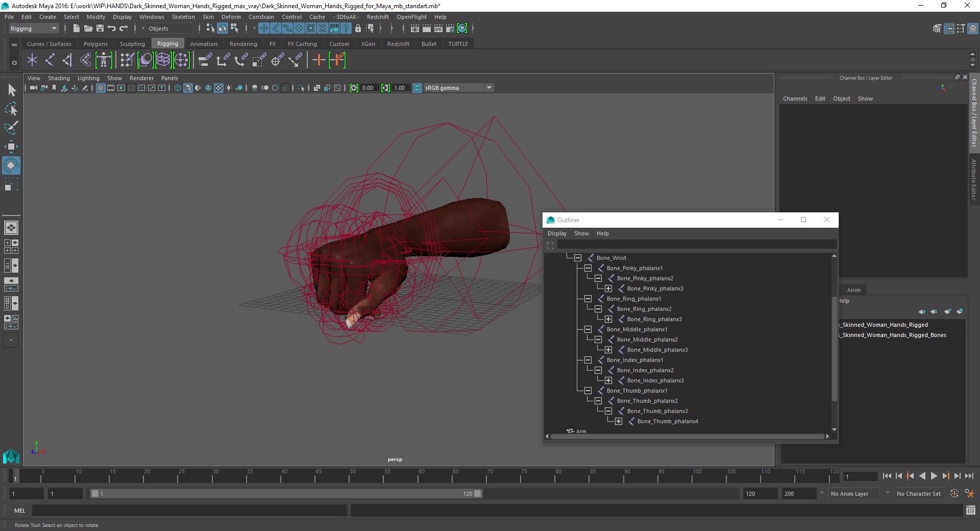Activate the Lasso Select tool

11,109
